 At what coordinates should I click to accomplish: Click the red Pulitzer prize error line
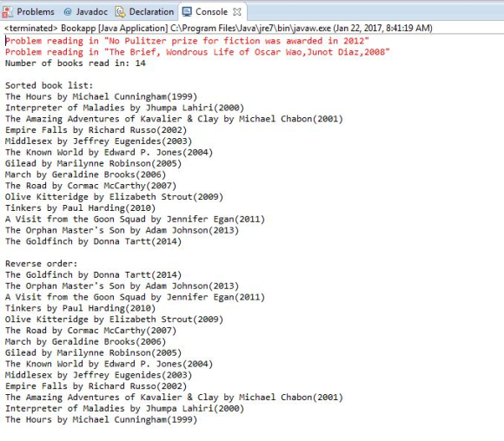187,41
